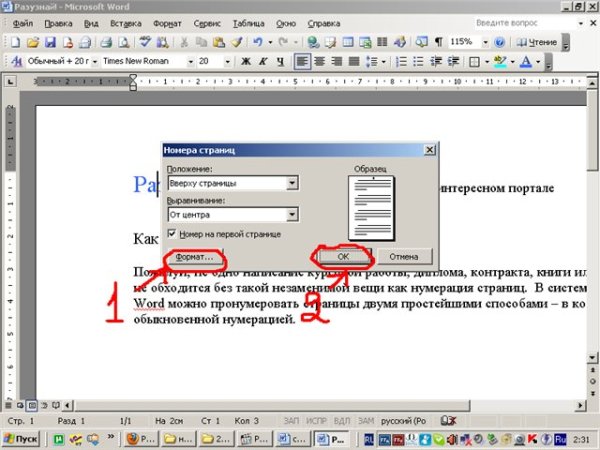Click the 'Отмена' button
600x450 pixels.
point(404,257)
